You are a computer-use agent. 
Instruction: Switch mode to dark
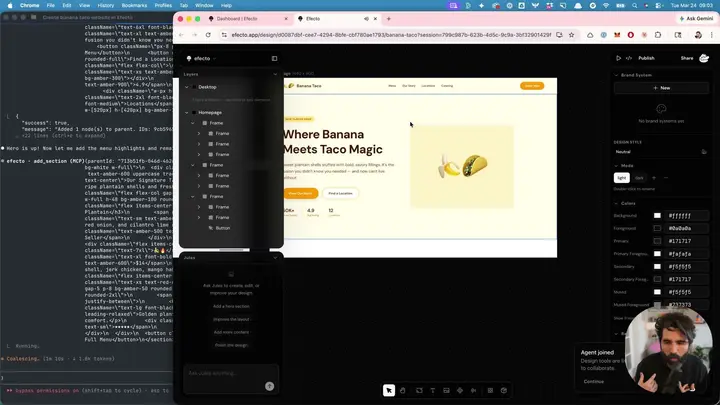tap(639, 178)
